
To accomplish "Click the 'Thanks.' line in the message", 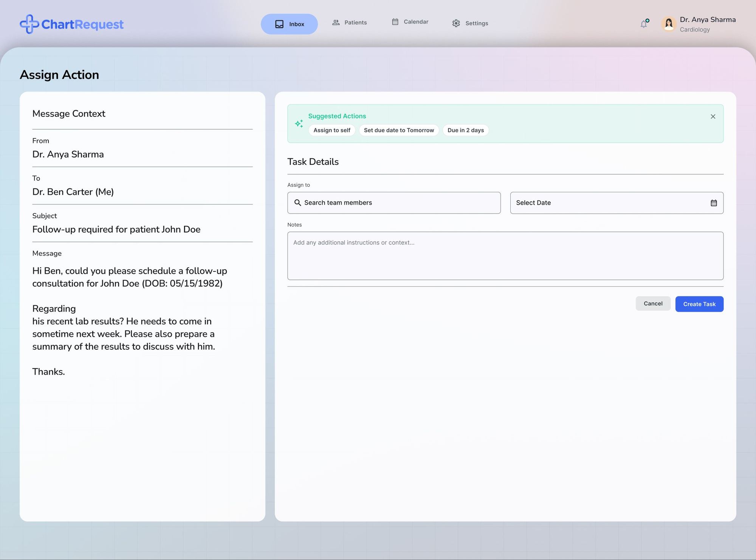I will point(48,372).
